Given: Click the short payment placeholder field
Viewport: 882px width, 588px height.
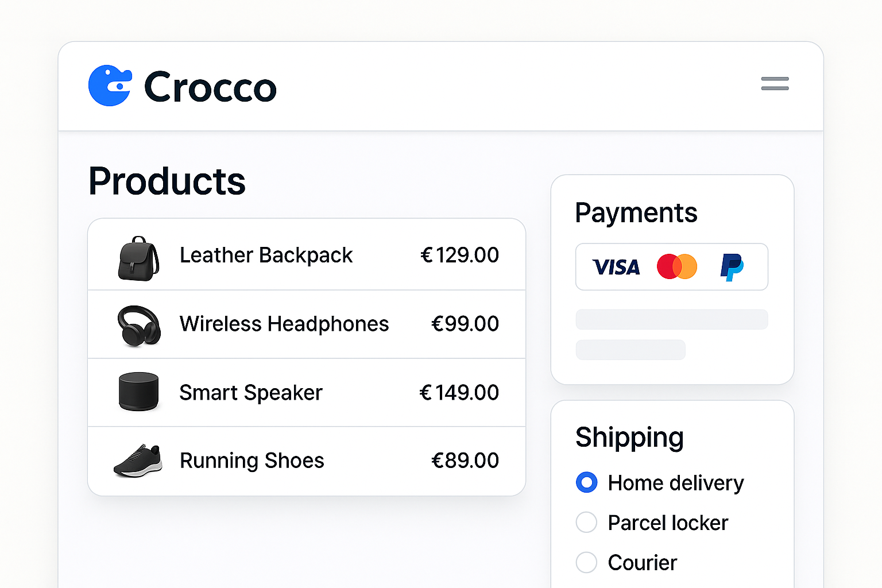Looking at the screenshot, I should pyautogui.click(x=630, y=350).
